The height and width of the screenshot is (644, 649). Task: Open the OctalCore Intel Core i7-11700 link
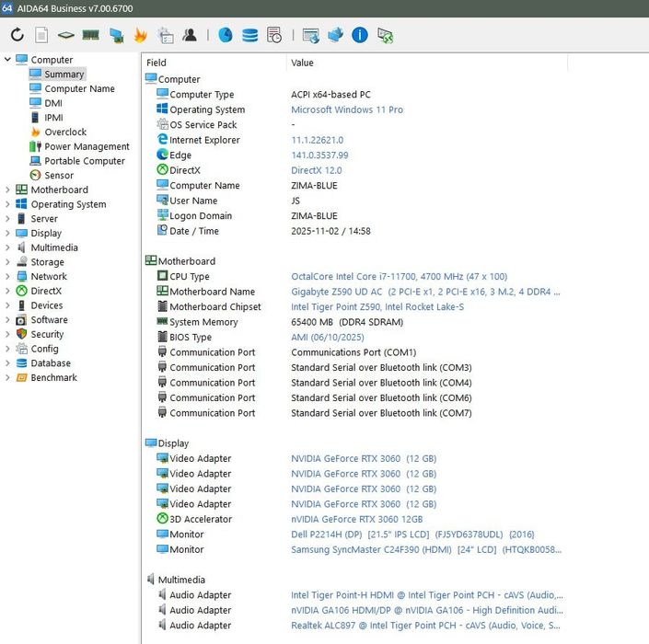[399, 276]
